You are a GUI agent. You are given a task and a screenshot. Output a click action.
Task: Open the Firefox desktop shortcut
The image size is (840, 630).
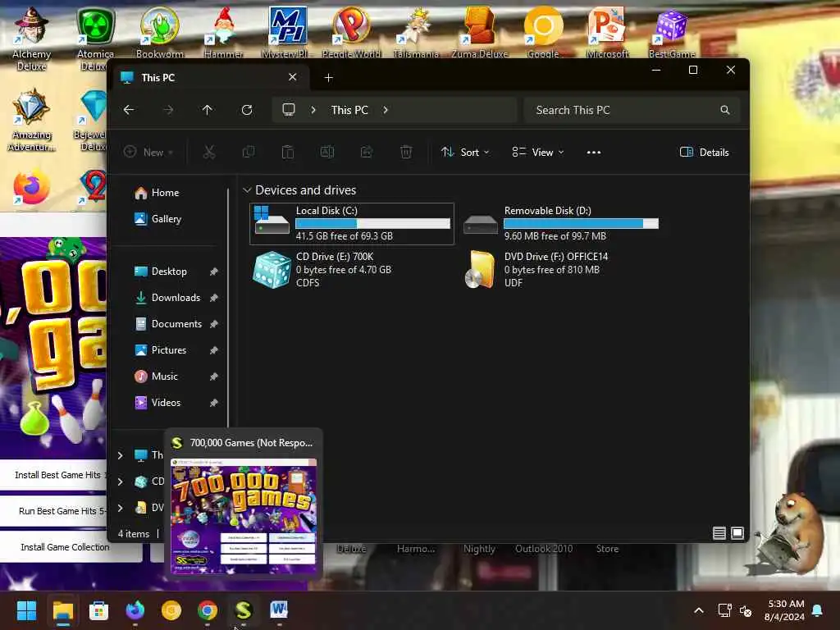pyautogui.click(x=31, y=188)
